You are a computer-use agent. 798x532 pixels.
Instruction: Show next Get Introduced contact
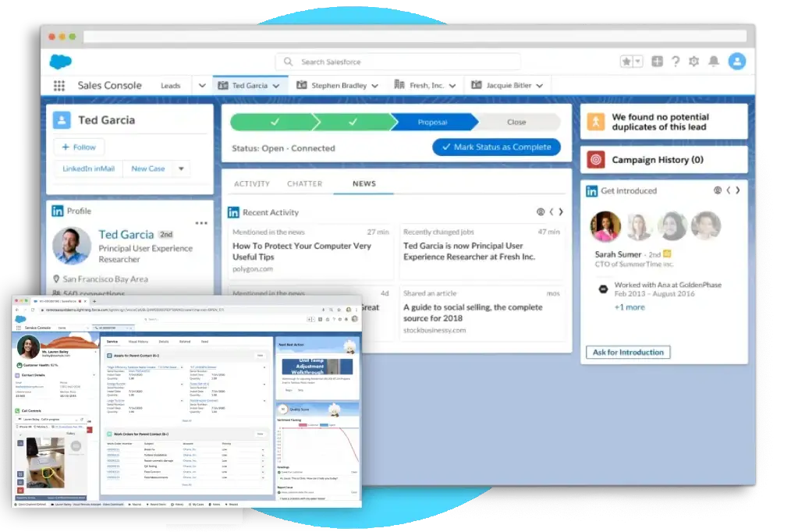(x=738, y=190)
